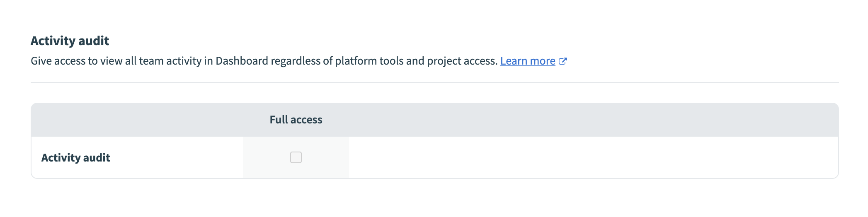Click blank row area right of the checkbox
Viewport: 868px width, 217px height.
[x=580, y=157]
